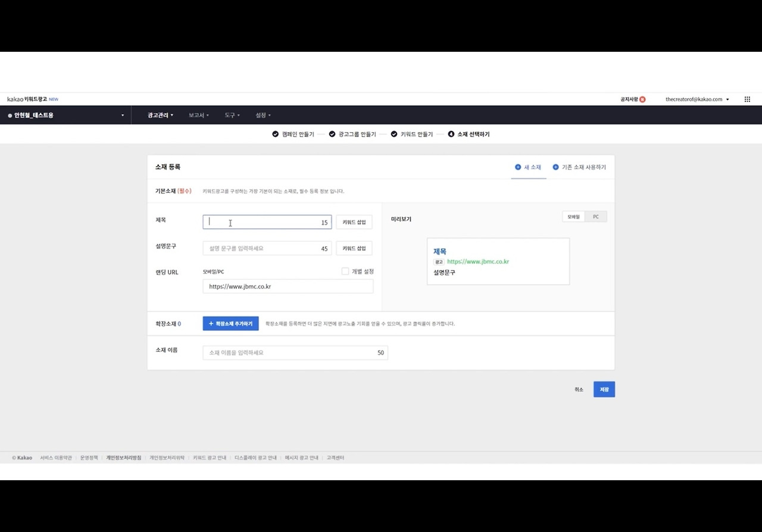Screen dimensions: 762x532
Task: Open 키워드 광고 안내 footer link
Action: 210,458
